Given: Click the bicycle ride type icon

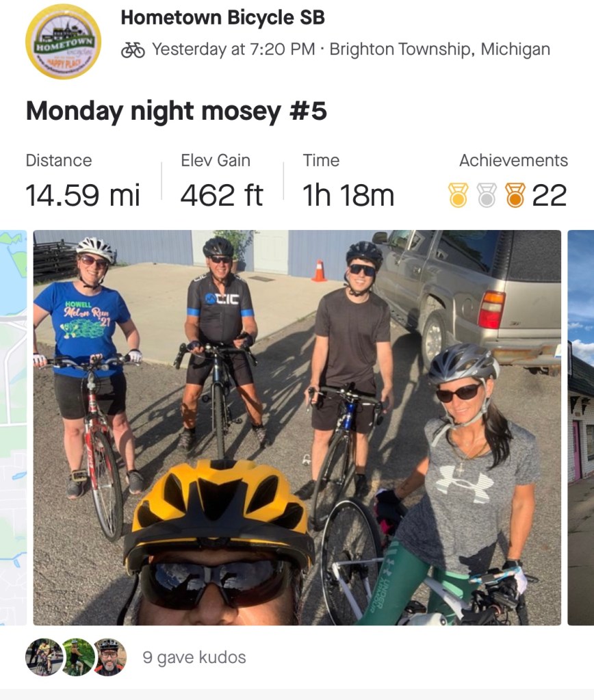Looking at the screenshot, I should [133, 50].
